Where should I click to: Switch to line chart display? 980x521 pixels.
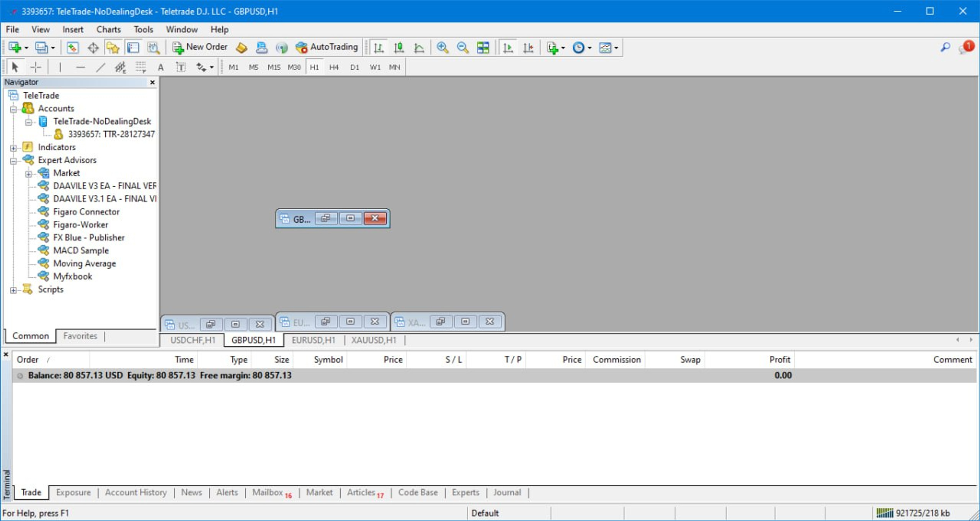tap(419, 47)
